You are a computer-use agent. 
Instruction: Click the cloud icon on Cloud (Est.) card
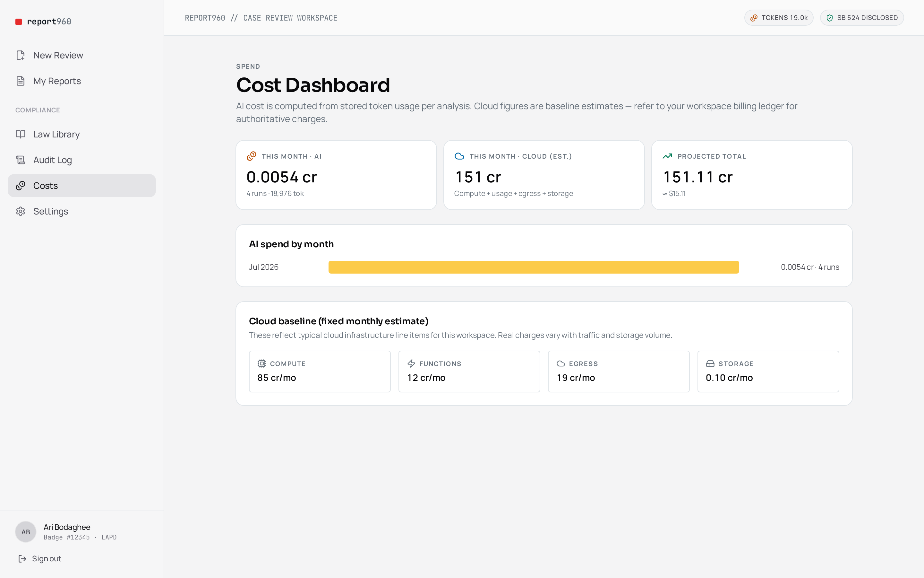click(x=459, y=156)
